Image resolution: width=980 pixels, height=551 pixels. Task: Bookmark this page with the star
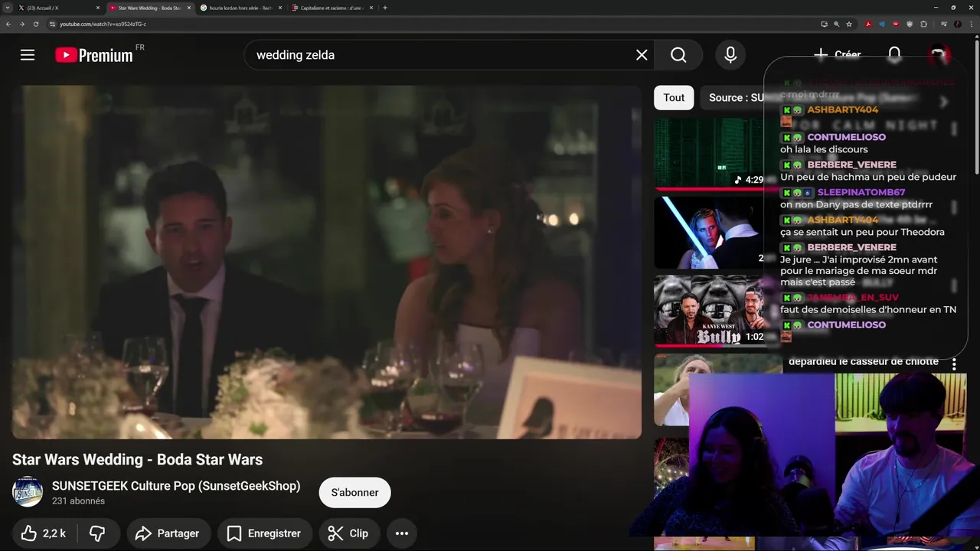click(x=849, y=24)
